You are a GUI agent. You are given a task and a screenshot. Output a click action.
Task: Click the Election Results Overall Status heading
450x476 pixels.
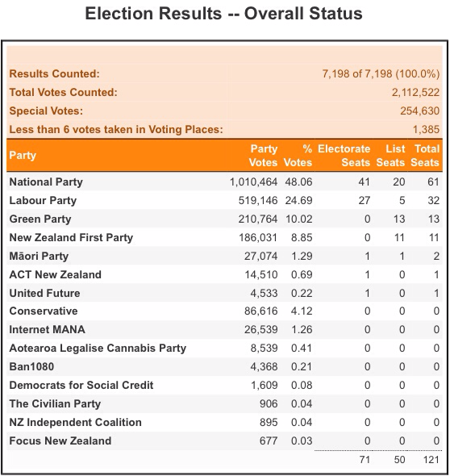[x=224, y=14]
